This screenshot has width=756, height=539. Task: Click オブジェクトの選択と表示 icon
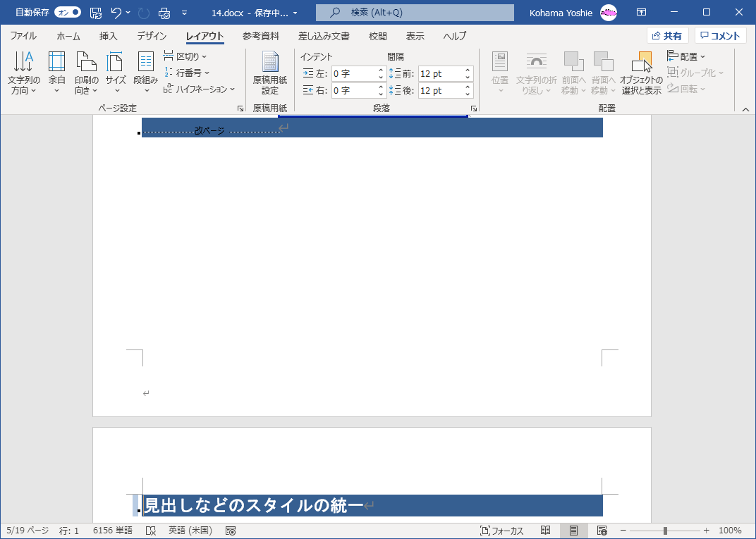[x=640, y=73]
